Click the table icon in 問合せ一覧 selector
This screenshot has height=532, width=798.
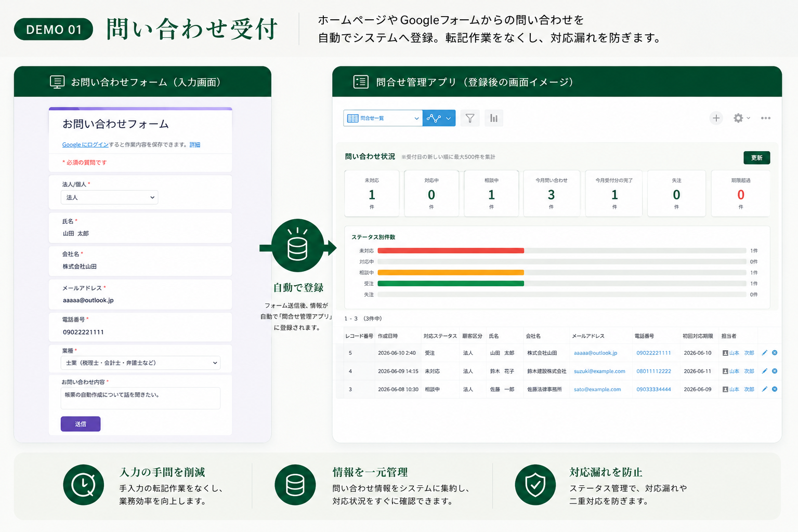point(352,118)
